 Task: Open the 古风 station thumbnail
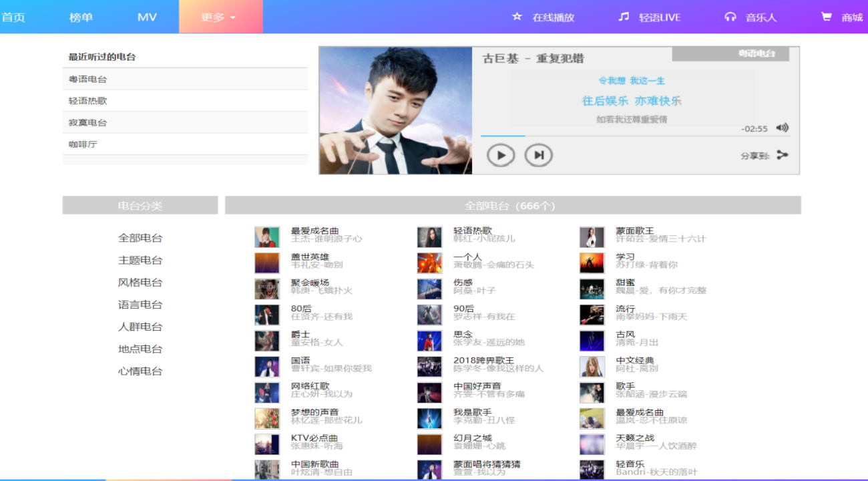[x=592, y=341]
